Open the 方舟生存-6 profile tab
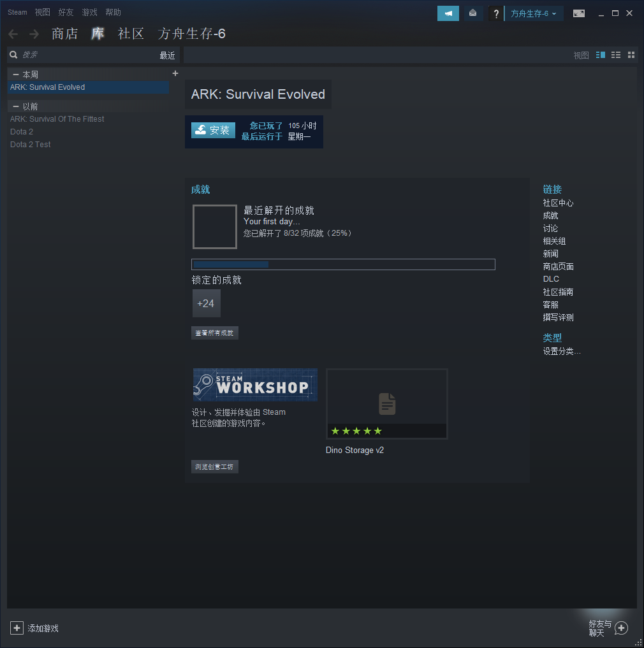Image resolution: width=644 pixels, height=648 pixels. coord(191,34)
